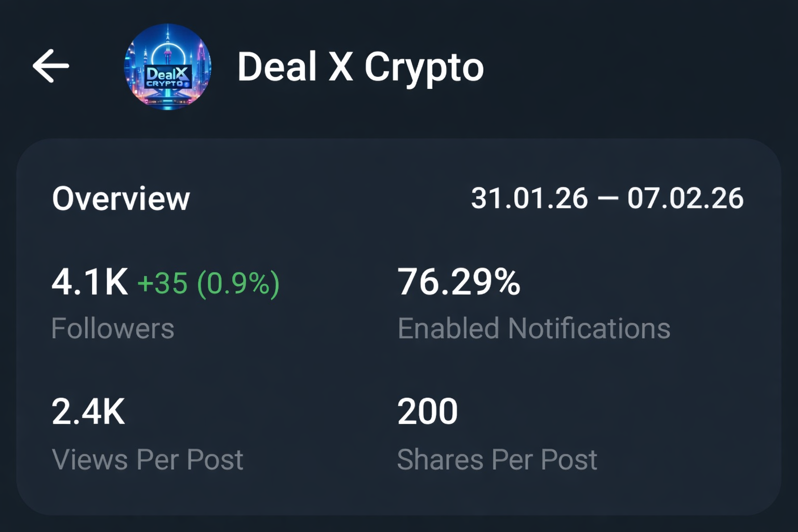The height and width of the screenshot is (532, 798).
Task: Select the Overview section header
Action: pos(122,198)
